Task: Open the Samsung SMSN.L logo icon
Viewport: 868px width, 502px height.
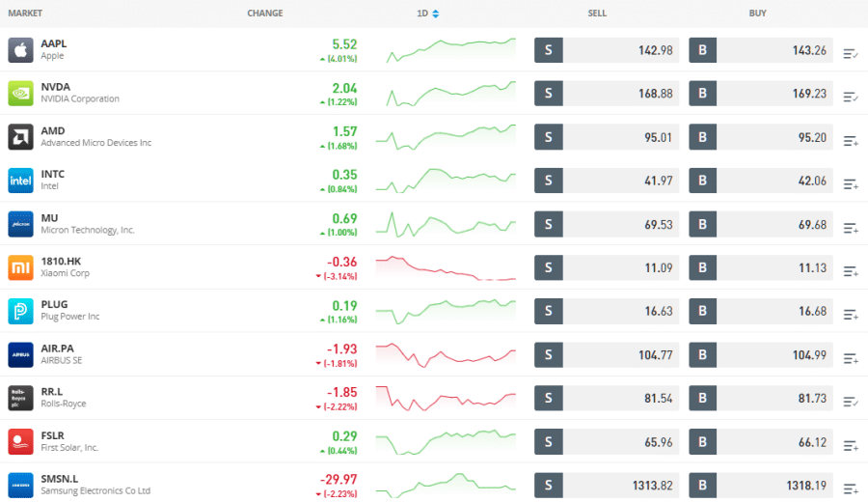Action: (20, 486)
